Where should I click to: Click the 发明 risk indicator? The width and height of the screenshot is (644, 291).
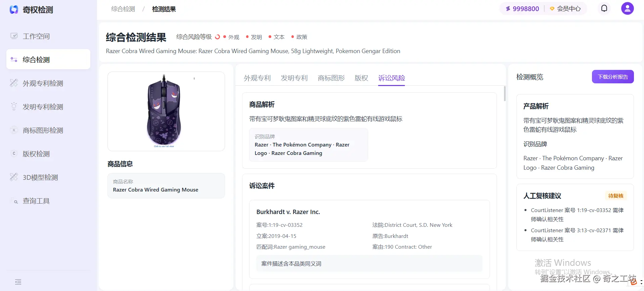click(x=254, y=37)
